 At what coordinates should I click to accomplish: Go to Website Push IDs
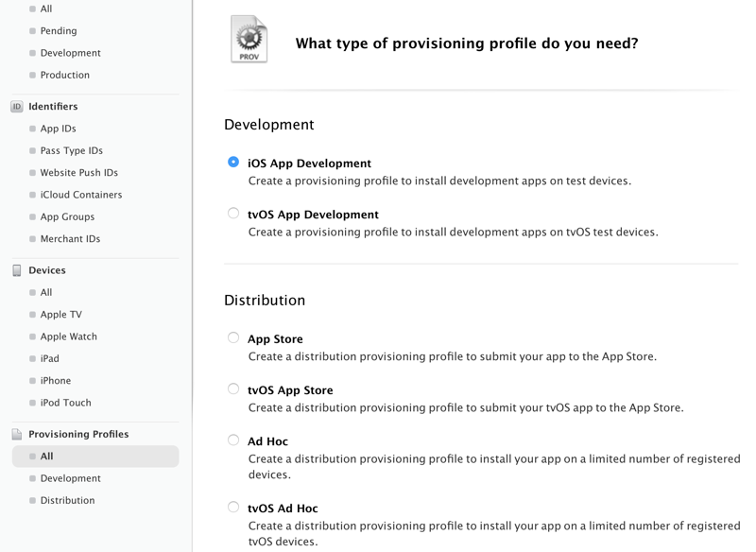(x=78, y=173)
